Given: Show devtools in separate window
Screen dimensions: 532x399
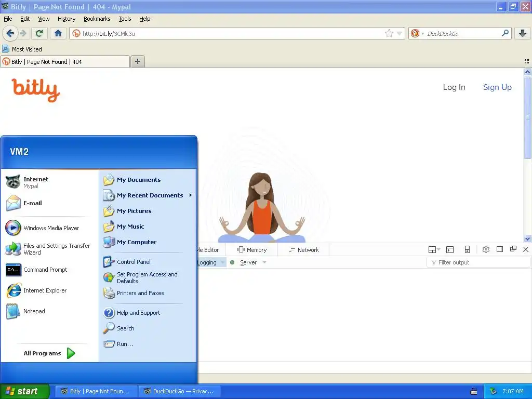Looking at the screenshot, I should pos(513,249).
